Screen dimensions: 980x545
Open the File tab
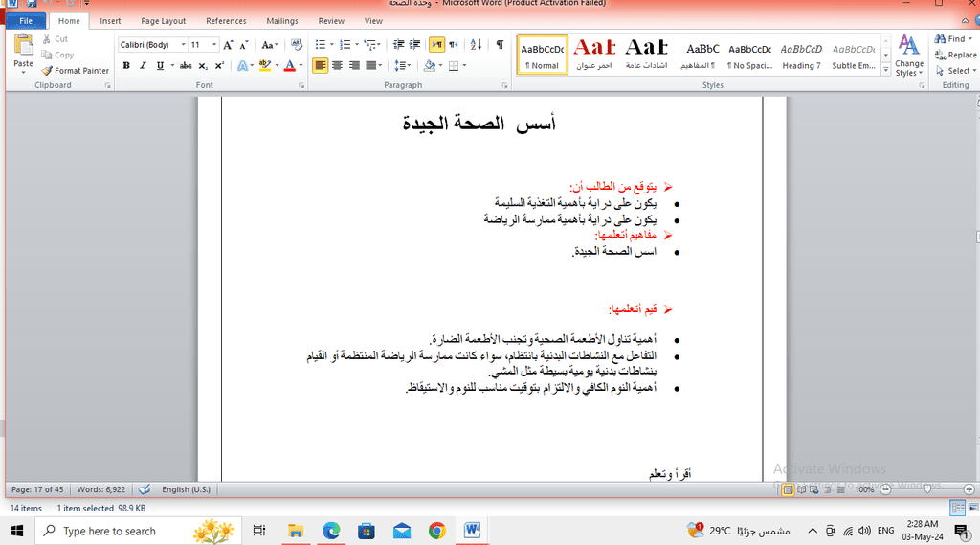click(26, 21)
